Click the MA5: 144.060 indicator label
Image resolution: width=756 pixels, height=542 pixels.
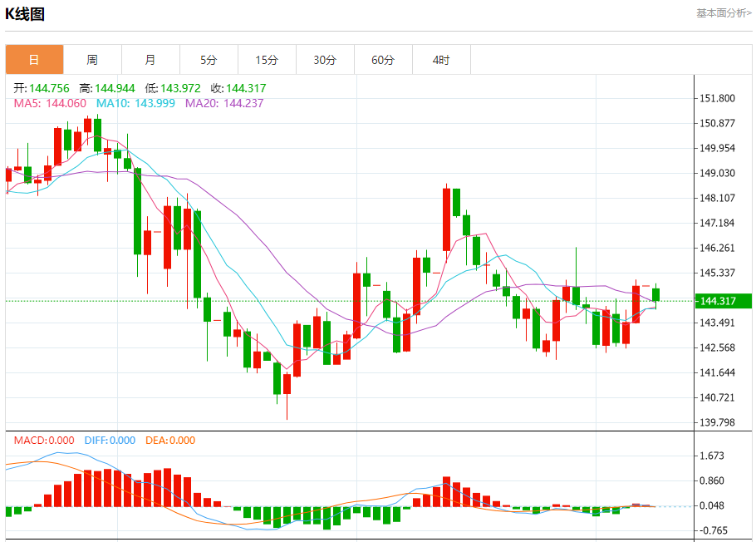[50, 103]
